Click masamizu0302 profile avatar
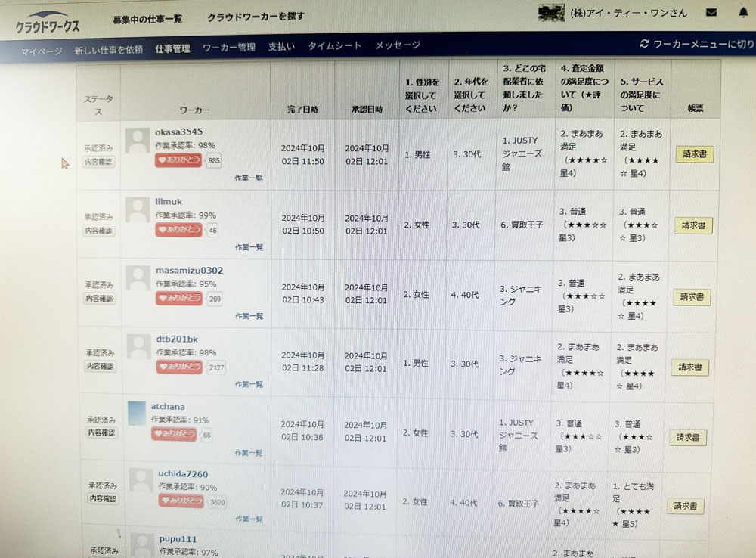Image resolution: width=756 pixels, height=558 pixels. [x=138, y=278]
